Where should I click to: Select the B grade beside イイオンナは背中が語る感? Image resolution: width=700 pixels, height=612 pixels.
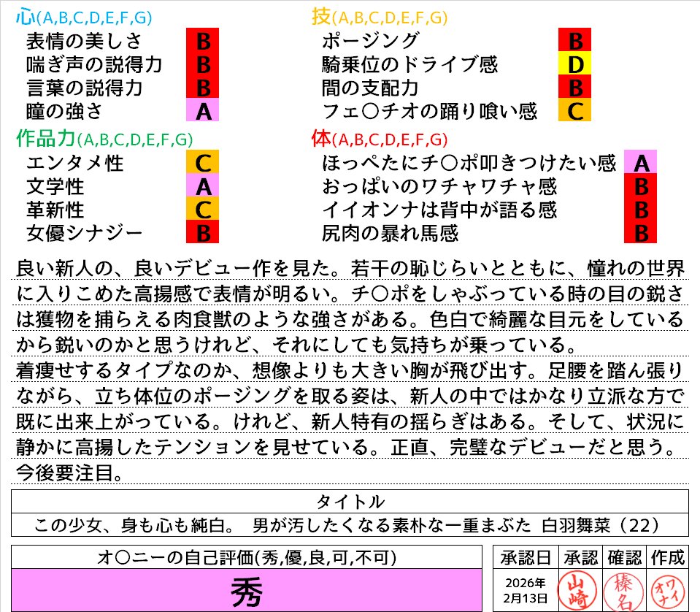640,208
